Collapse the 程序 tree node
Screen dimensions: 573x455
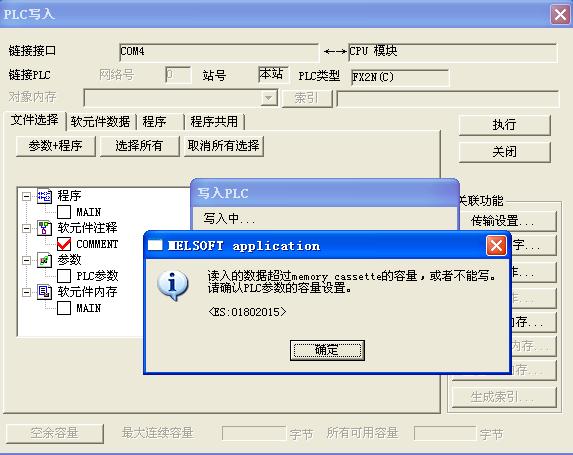(26, 197)
